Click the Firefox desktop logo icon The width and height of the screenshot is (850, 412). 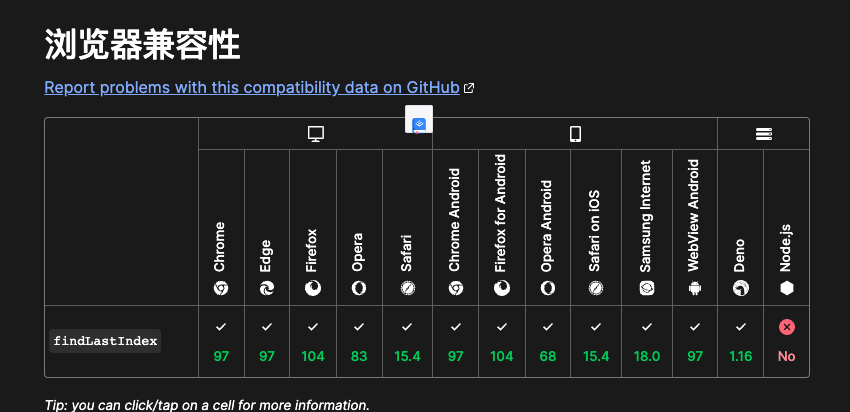[313, 288]
